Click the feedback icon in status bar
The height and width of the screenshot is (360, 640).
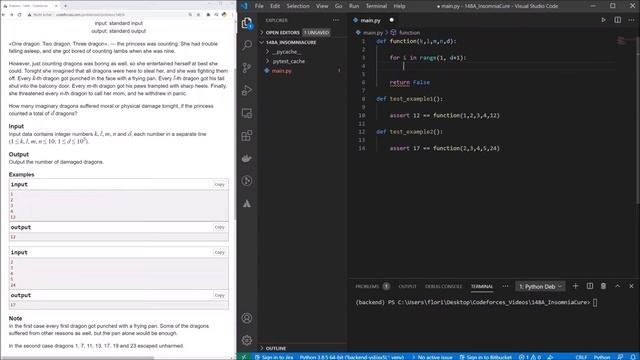pos(620,357)
